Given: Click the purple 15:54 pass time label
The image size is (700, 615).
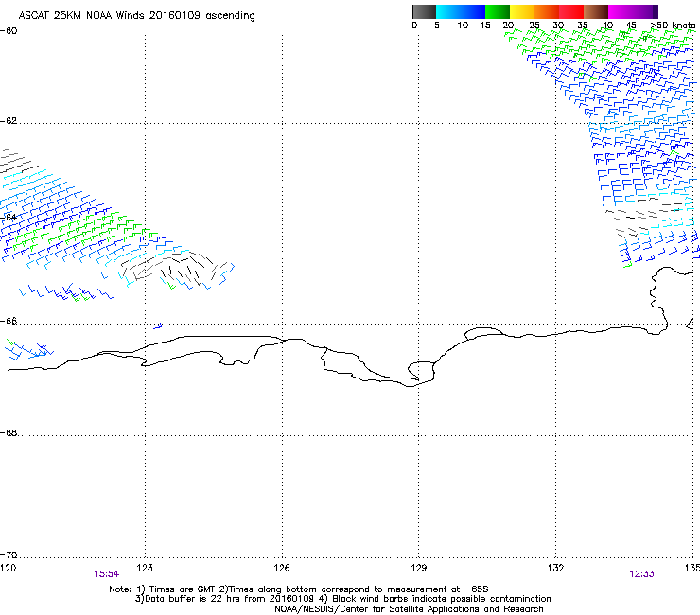Looking at the screenshot, I should (x=106, y=574).
